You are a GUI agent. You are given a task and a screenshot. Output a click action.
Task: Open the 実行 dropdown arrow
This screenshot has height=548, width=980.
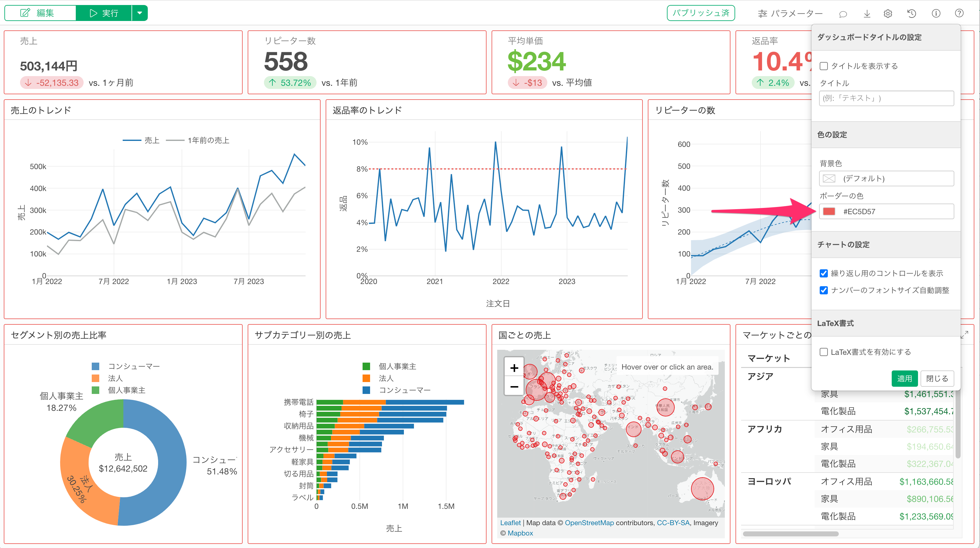pyautogui.click(x=140, y=13)
